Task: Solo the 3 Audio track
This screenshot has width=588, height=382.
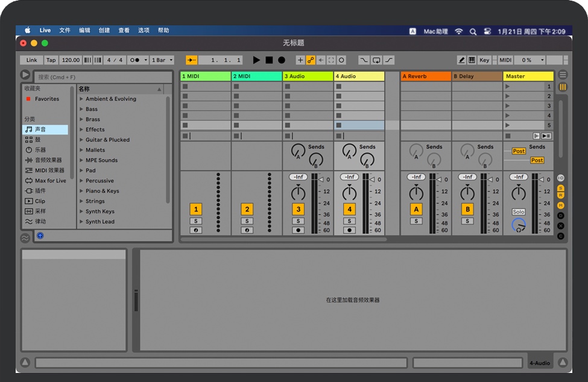Action: point(299,221)
